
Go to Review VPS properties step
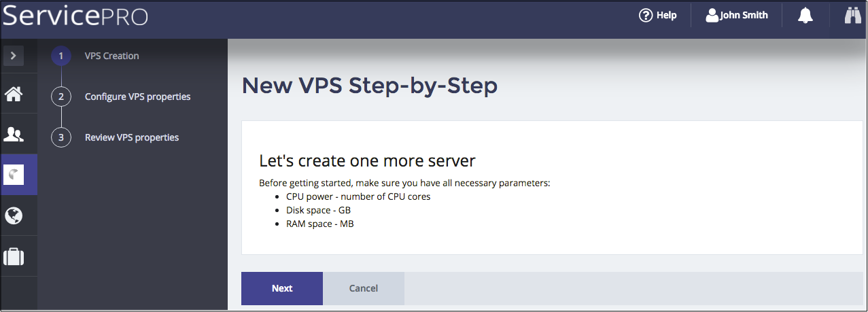click(132, 137)
